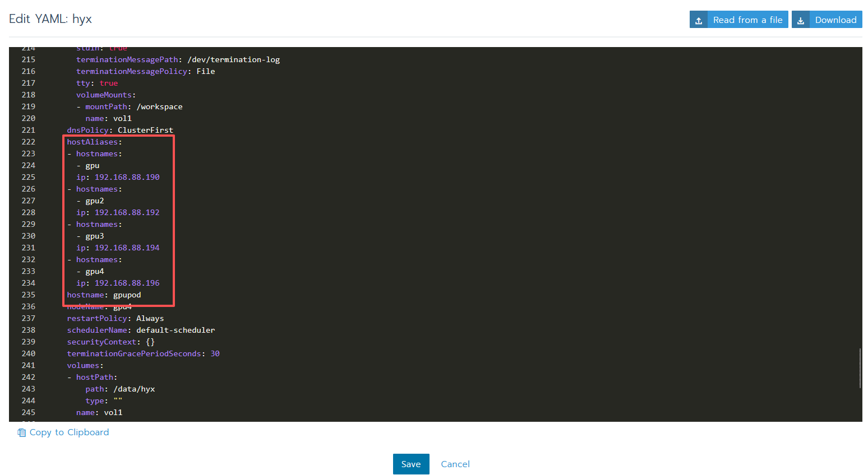Click the clipboard icon beside Copy to Clipboard
The width and height of the screenshot is (868, 475).
click(22, 432)
